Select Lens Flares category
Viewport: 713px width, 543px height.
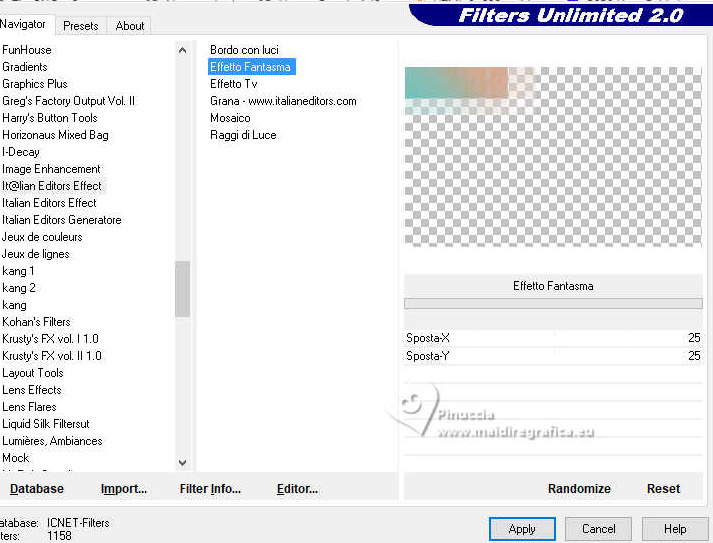[x=30, y=407]
